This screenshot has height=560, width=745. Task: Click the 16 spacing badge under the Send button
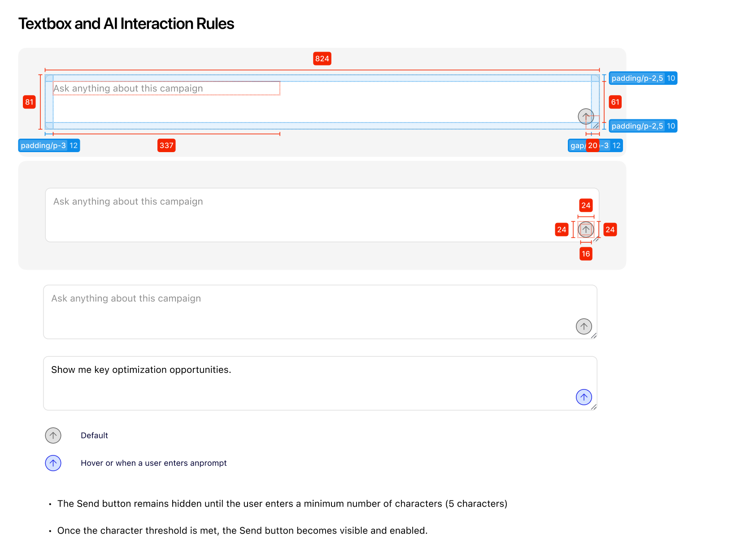coord(586,254)
